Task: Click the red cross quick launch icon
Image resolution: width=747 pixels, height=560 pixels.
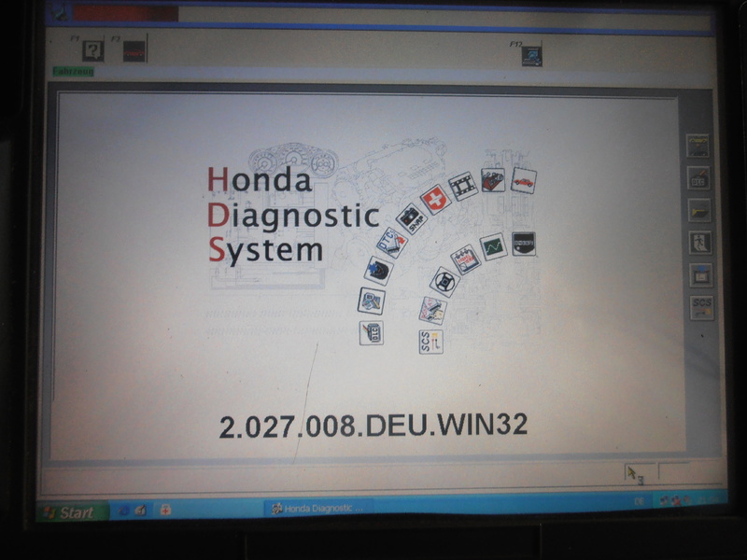Action: click(x=165, y=510)
